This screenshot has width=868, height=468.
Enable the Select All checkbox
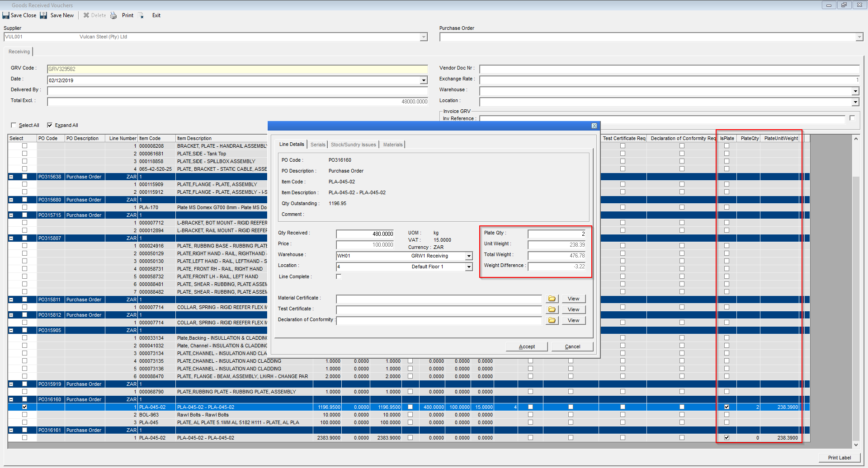coord(14,126)
